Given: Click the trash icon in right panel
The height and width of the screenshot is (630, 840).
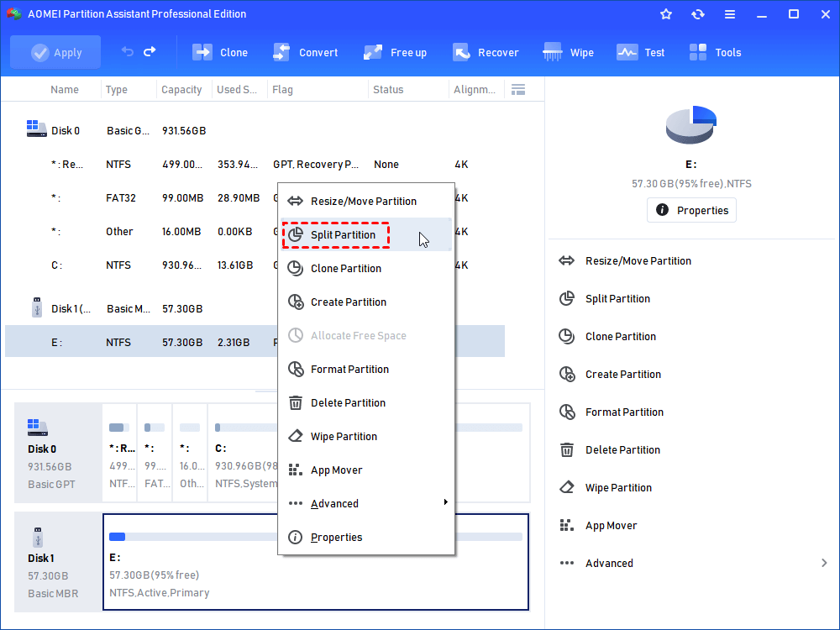Looking at the screenshot, I should click(567, 449).
